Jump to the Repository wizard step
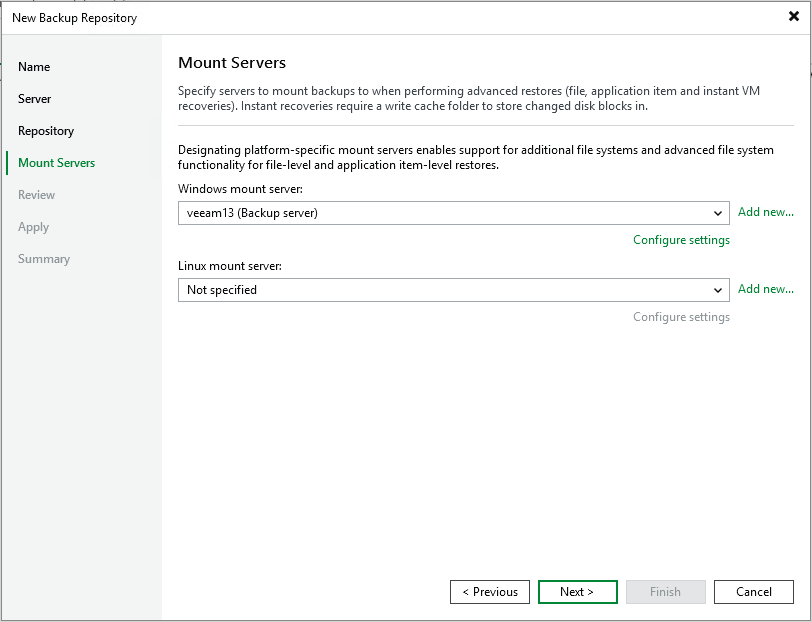 46,131
